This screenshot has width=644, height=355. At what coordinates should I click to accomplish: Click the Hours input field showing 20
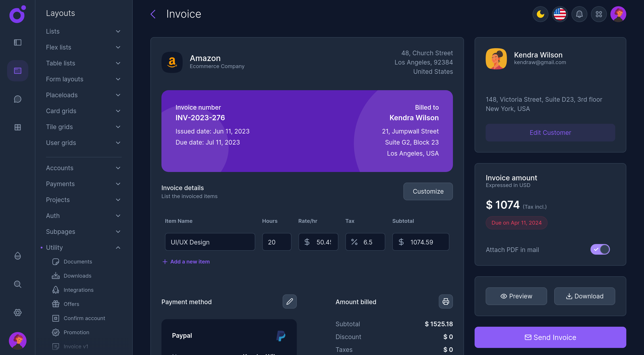click(276, 242)
